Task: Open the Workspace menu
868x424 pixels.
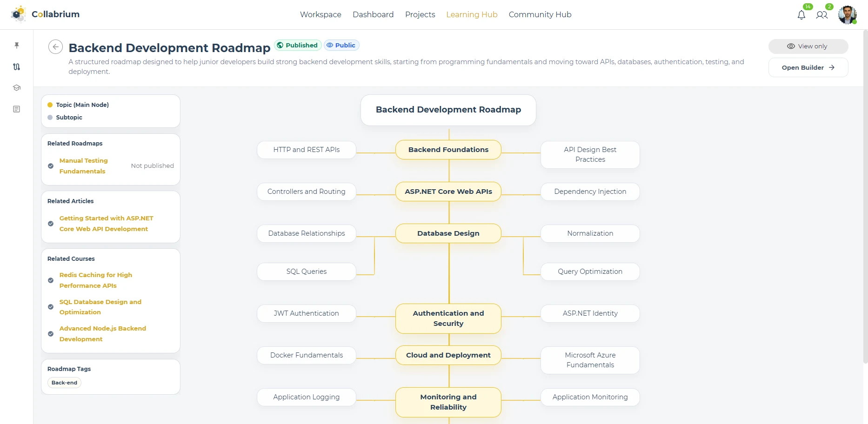Action: (320, 14)
